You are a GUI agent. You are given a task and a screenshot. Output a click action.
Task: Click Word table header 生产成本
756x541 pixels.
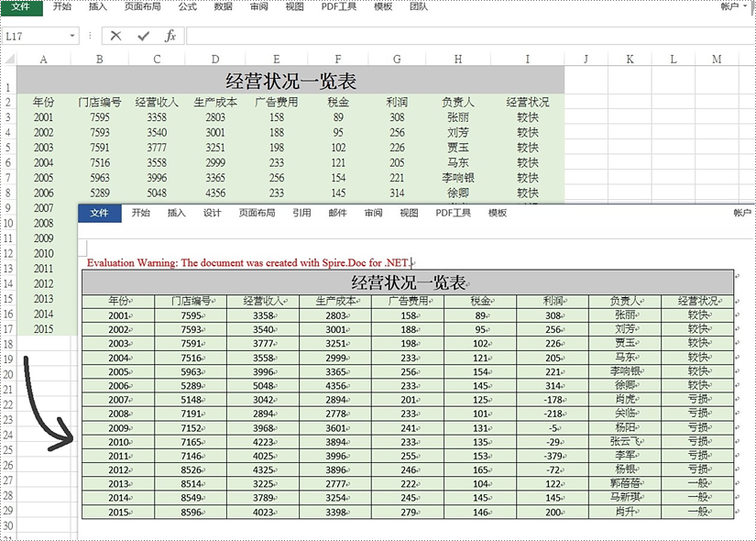[335, 301]
